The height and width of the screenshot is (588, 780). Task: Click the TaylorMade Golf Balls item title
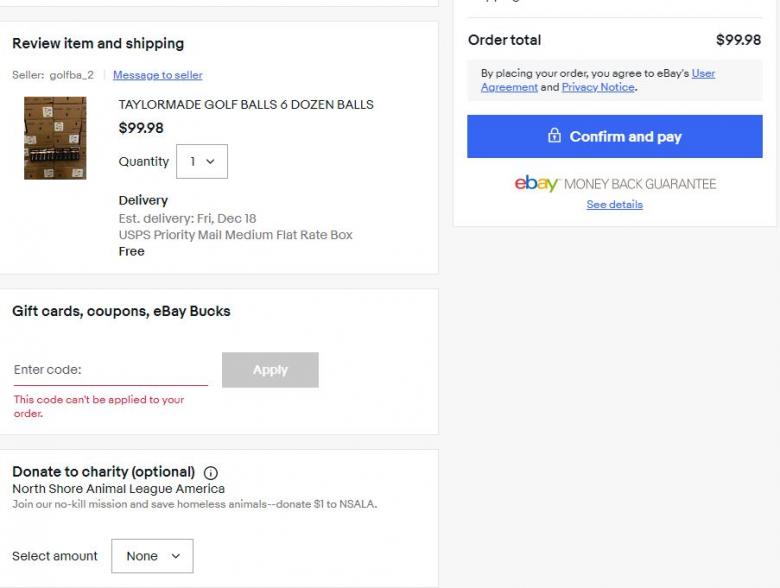(x=246, y=105)
